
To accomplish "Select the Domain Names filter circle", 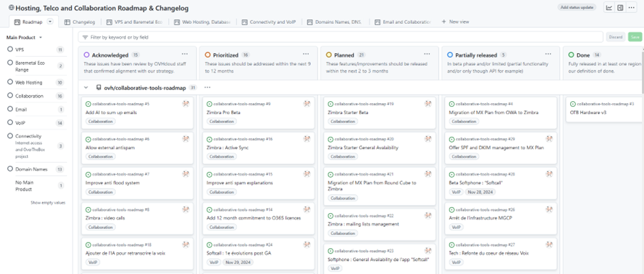I will click(10, 169).
